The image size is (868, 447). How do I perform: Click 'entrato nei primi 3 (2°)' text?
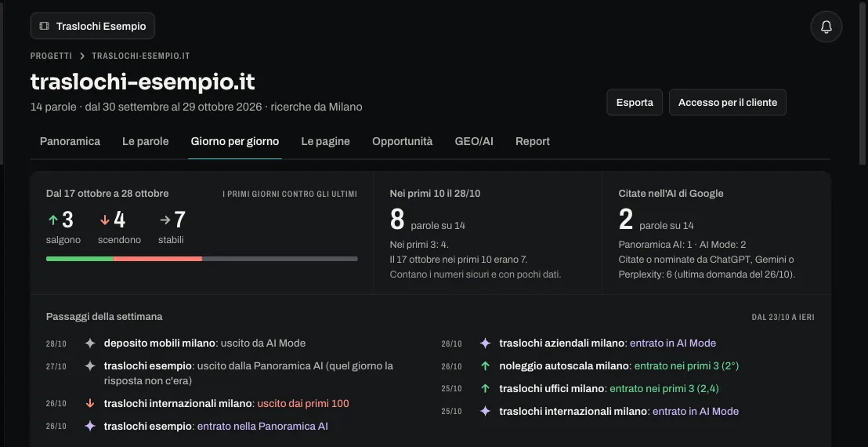click(x=686, y=365)
